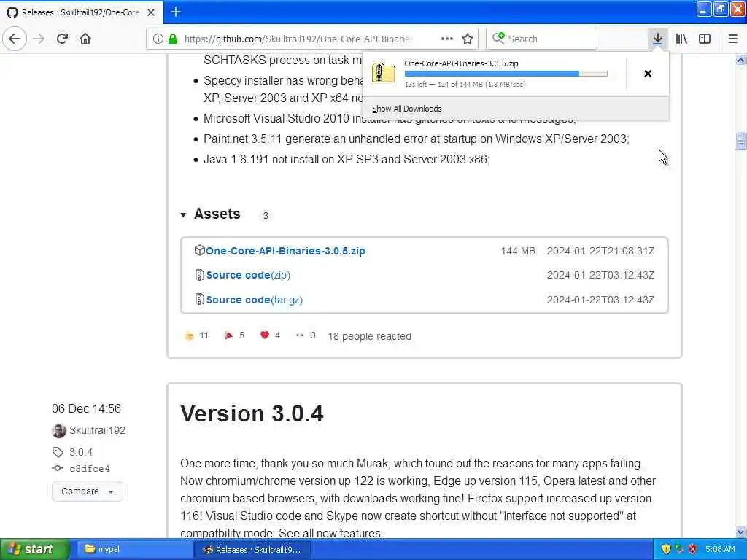Click the green padlock security icon
The image size is (747, 560).
point(172,39)
